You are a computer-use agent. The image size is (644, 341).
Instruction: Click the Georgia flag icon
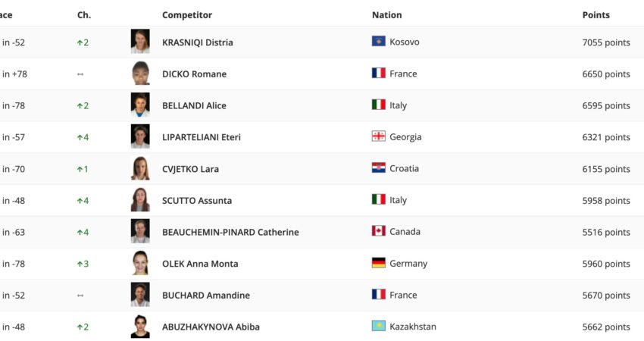(x=379, y=136)
